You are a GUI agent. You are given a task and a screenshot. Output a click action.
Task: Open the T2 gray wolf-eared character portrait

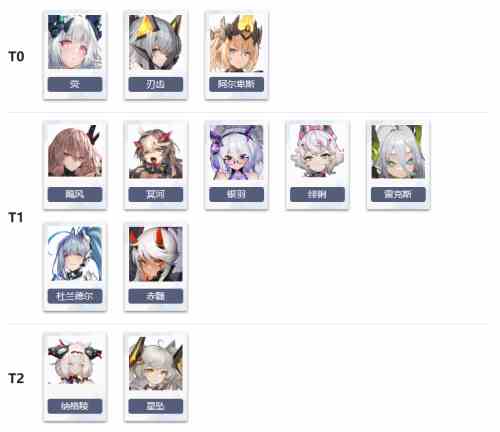click(x=156, y=363)
